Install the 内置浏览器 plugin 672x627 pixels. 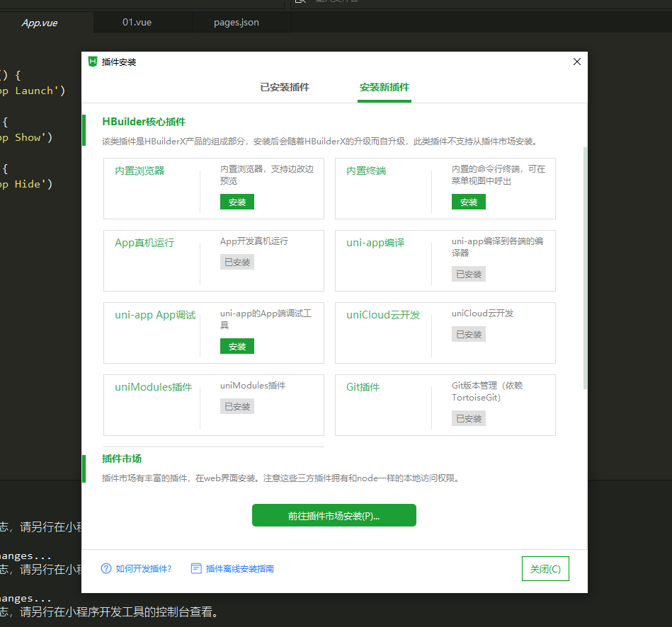(237, 202)
